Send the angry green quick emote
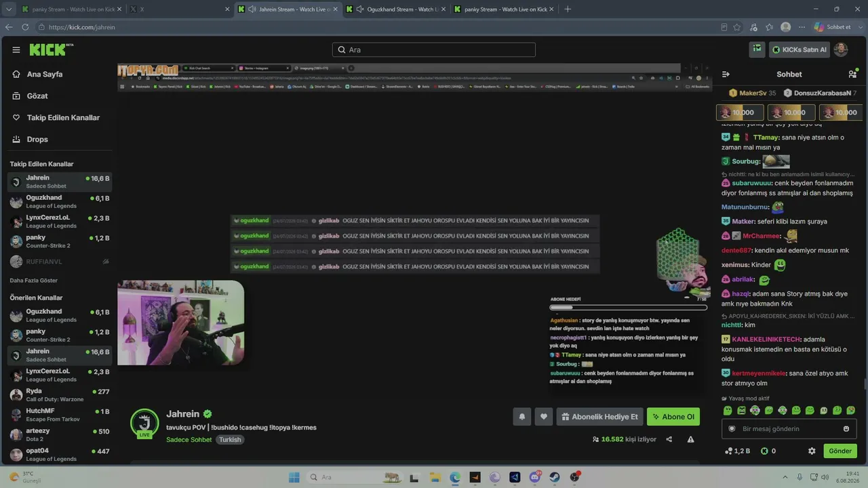 [x=741, y=411]
